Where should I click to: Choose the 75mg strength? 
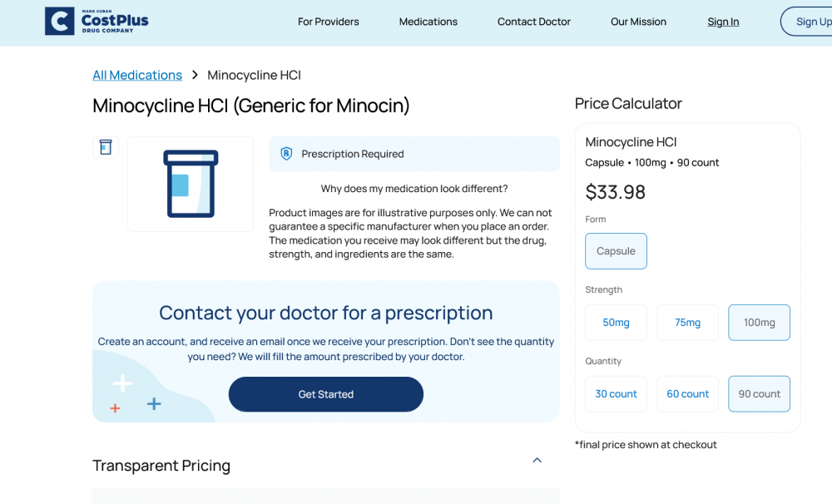click(687, 323)
